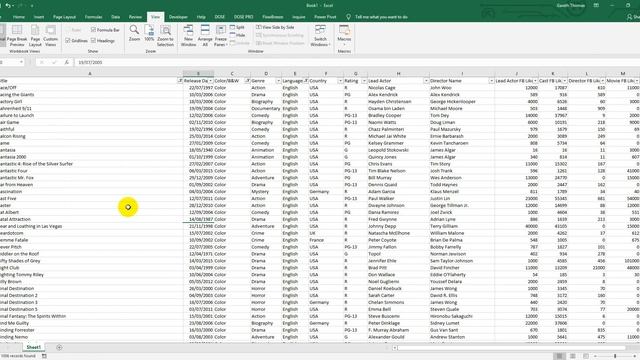This screenshot has height=360, width=640.
Task: Open the Developer ribbon tab
Action: [x=178, y=17]
